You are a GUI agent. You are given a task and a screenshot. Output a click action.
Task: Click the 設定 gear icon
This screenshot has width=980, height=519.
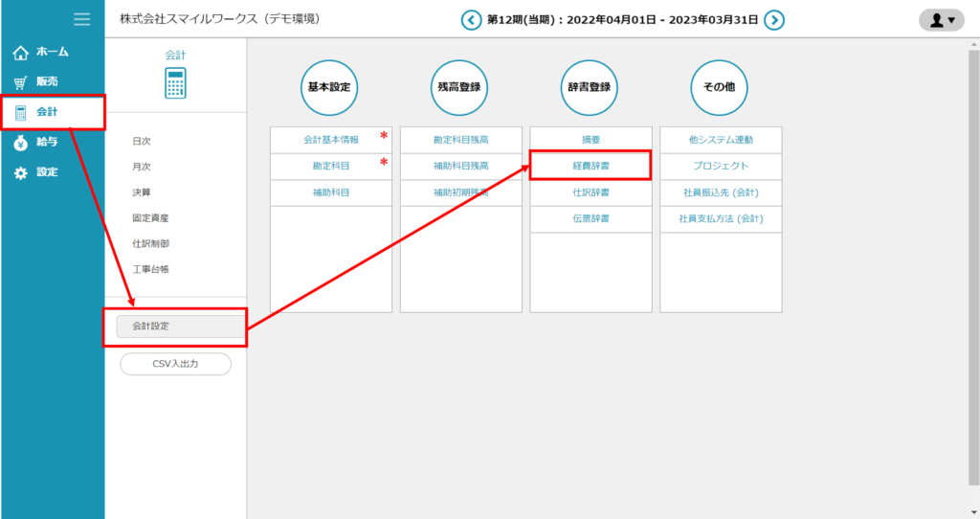[21, 172]
